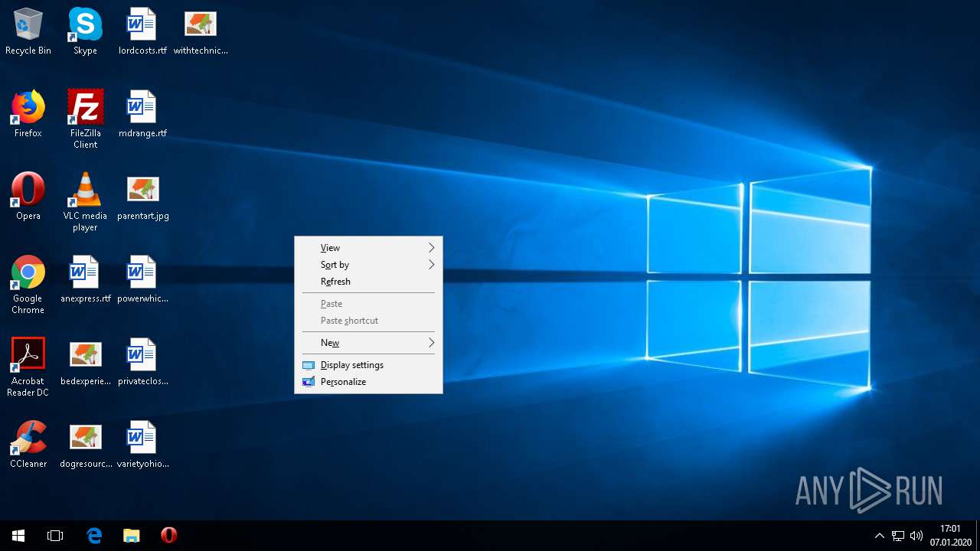The image size is (980, 551).
Task: Launch Opera from the taskbar
Action: click(169, 536)
